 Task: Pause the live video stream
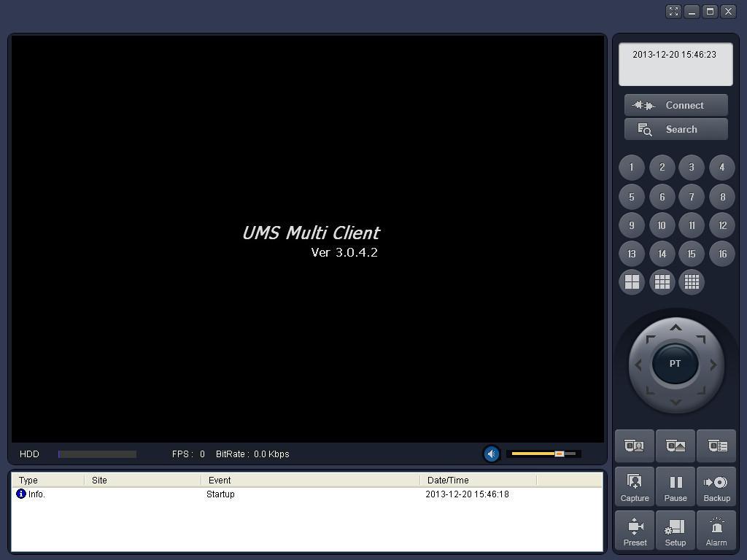pyautogui.click(x=675, y=486)
